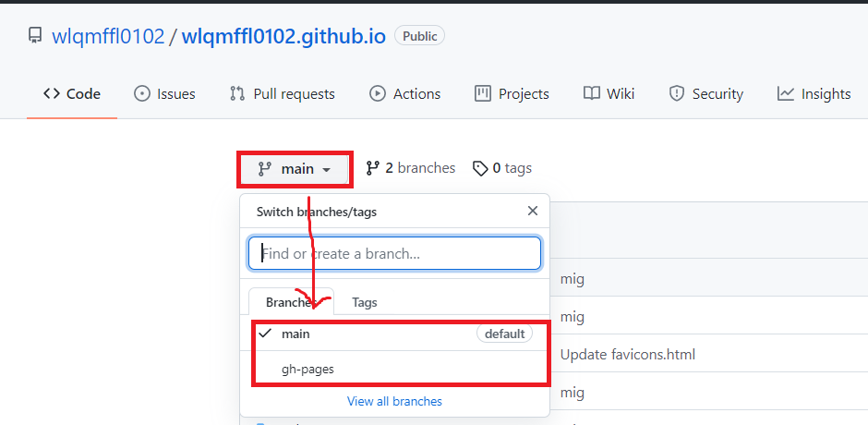Click the Wiki book icon
Screen dimensions: 868x425
point(592,93)
